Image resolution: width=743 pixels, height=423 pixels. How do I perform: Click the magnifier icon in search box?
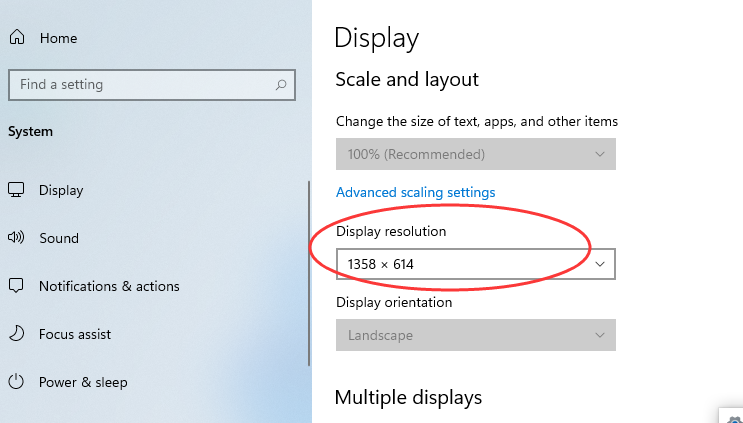(x=282, y=85)
